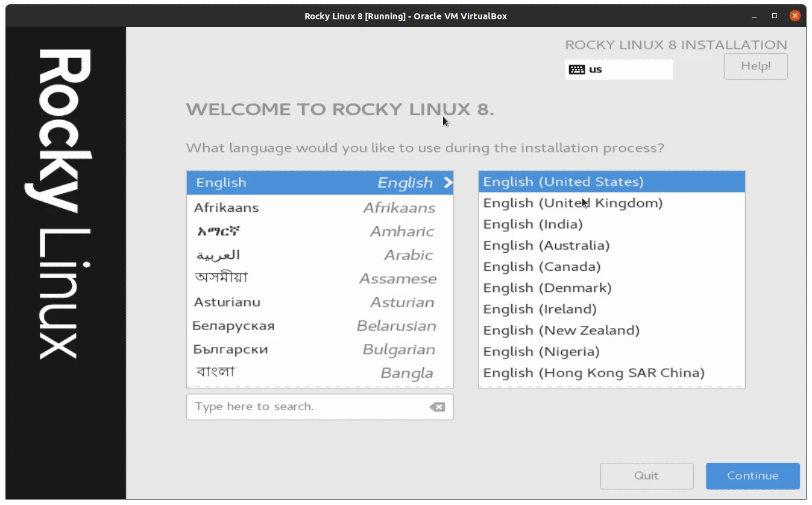This screenshot has width=812, height=505.
Task: Choose Asturianu as installation language
Action: point(225,302)
